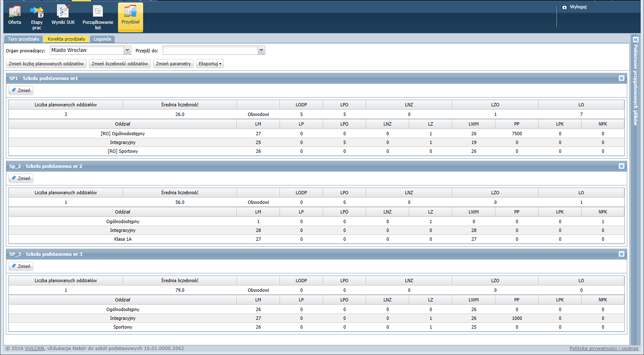Click the LO value 7 in SP1
Image resolution: width=644 pixels, height=355 pixels.
(x=581, y=114)
